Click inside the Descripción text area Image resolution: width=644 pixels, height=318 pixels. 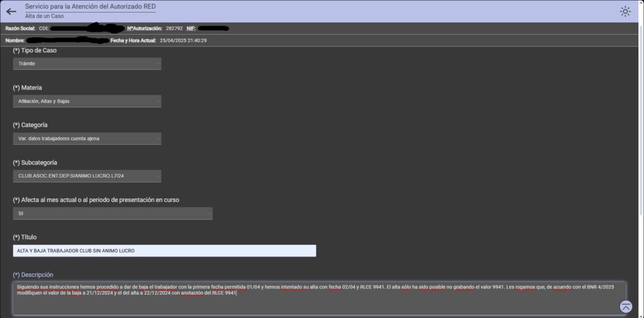[x=314, y=302]
